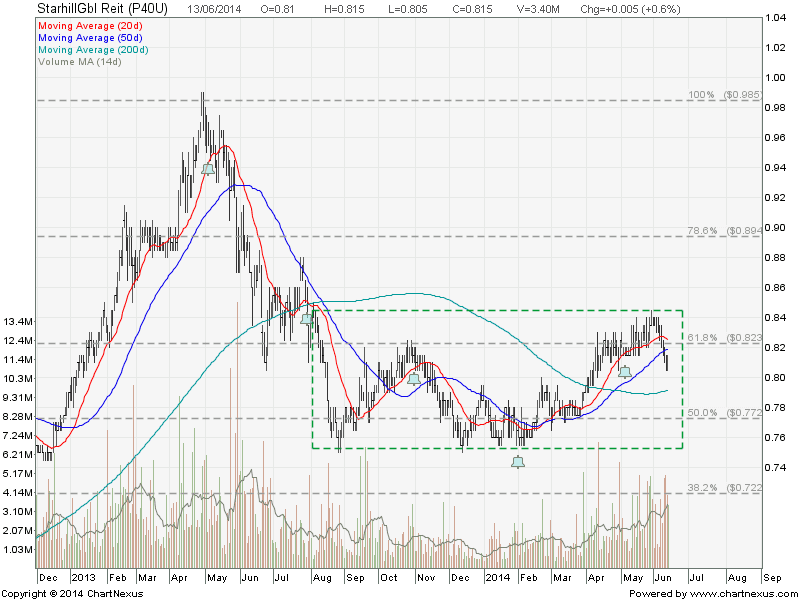Click the 6.21M volume axis label
Viewport: 800px width, 600px height.
coord(19,454)
